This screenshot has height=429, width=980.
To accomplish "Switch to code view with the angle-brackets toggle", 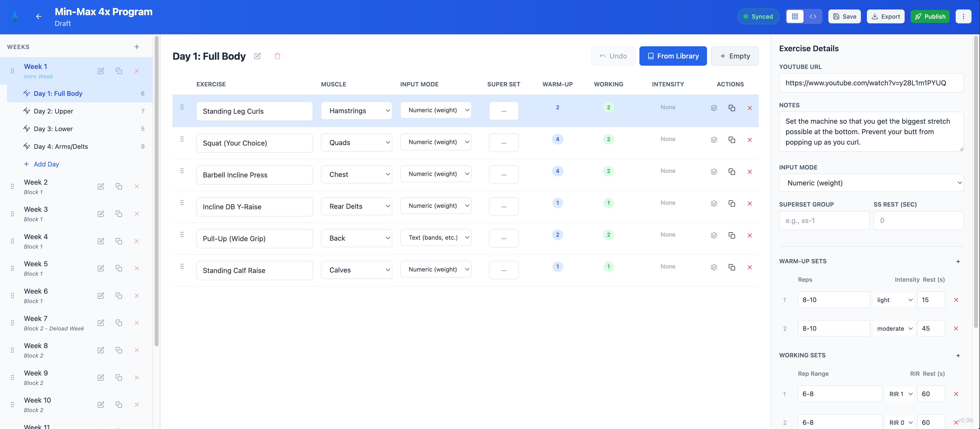I will pos(813,16).
